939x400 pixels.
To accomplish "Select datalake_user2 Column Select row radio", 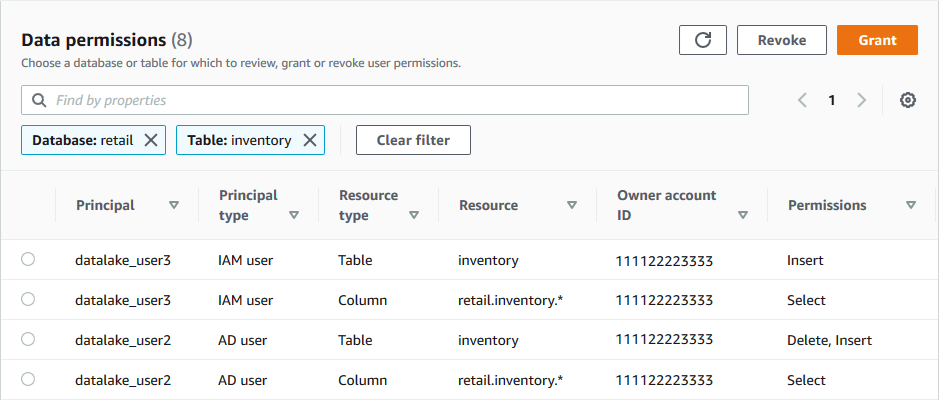I will click(28, 379).
